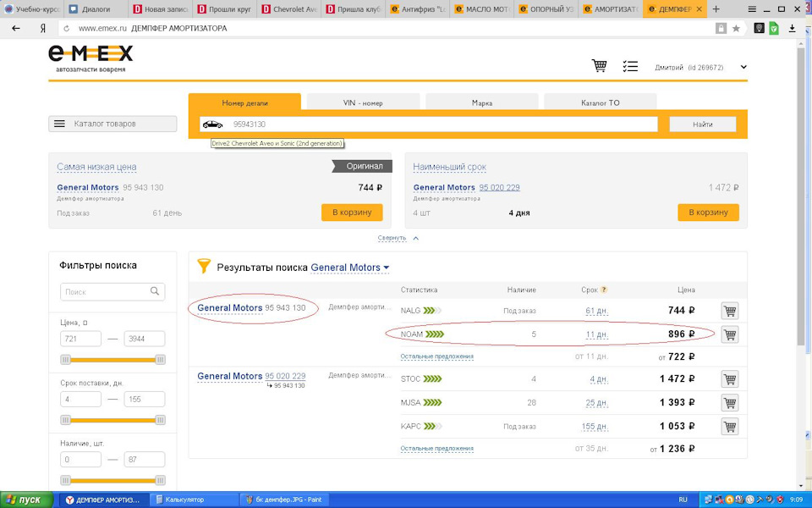Click the minimum price field 721
Image resolution: width=812 pixels, height=508 pixels.
click(x=81, y=339)
